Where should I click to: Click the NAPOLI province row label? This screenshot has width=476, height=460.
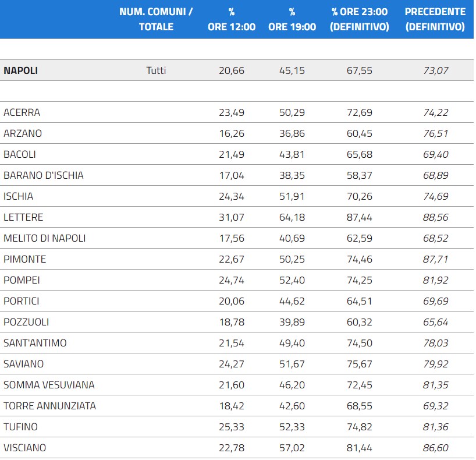click(21, 70)
